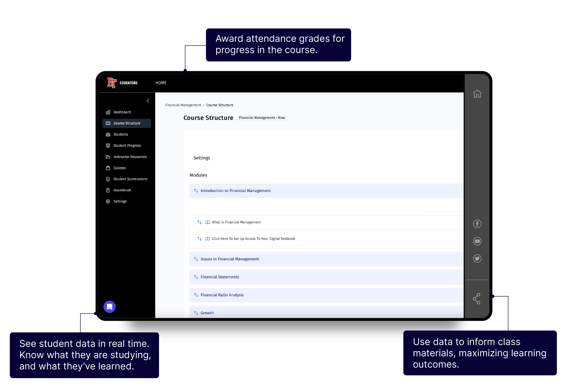Click the home icon in right panel
The height and width of the screenshot is (392, 588).
[477, 94]
